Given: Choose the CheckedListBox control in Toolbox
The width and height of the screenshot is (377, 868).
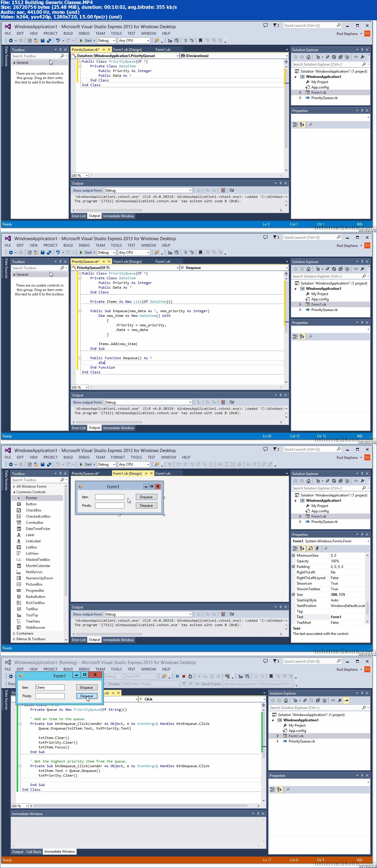Looking at the screenshot, I should 37,516.
